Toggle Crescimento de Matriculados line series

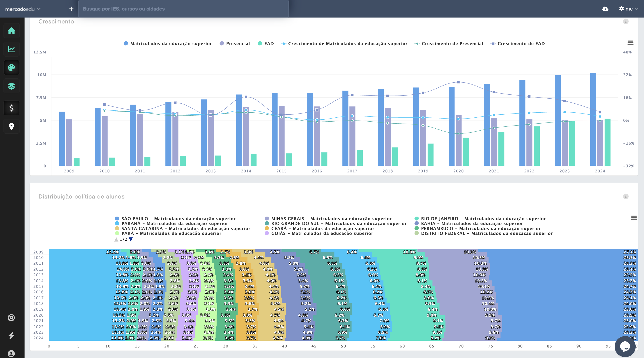point(344,44)
